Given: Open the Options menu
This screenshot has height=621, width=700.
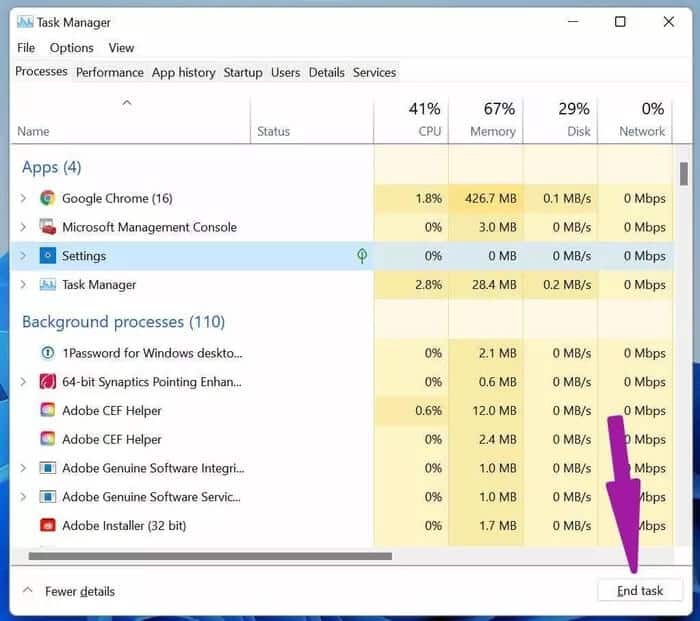Looking at the screenshot, I should (71, 48).
